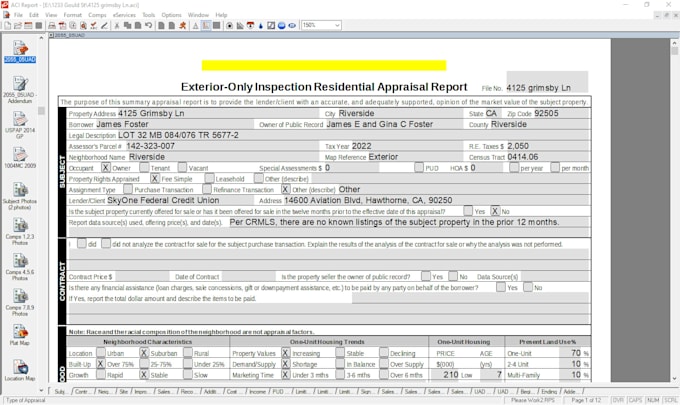Click the Save disk toolbar icon
Viewport: 680px width, 405px height.
point(39,26)
